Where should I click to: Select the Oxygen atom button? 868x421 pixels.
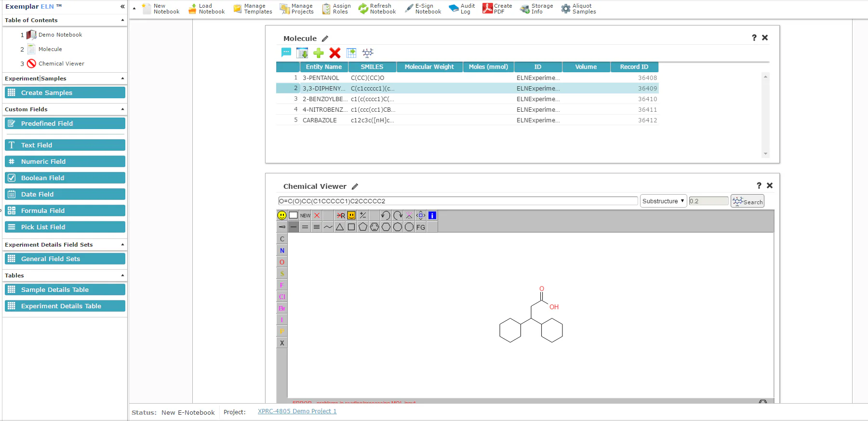pos(282,262)
